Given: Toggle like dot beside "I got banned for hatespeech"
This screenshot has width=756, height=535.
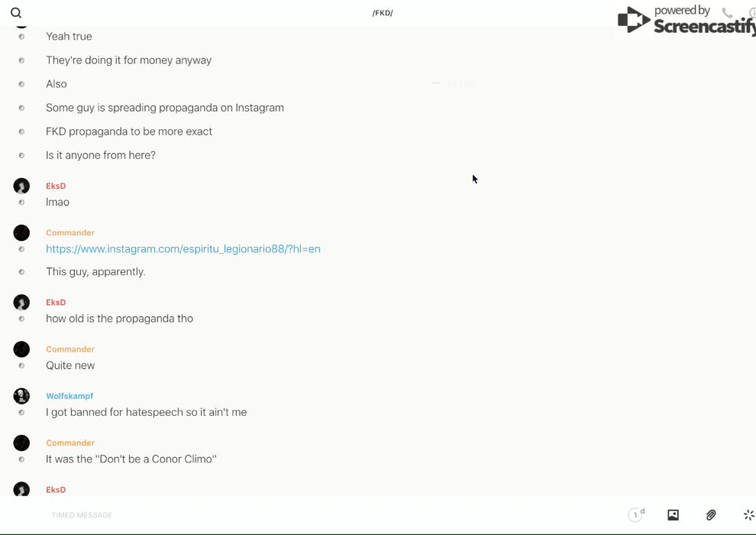Looking at the screenshot, I should click(21, 413).
